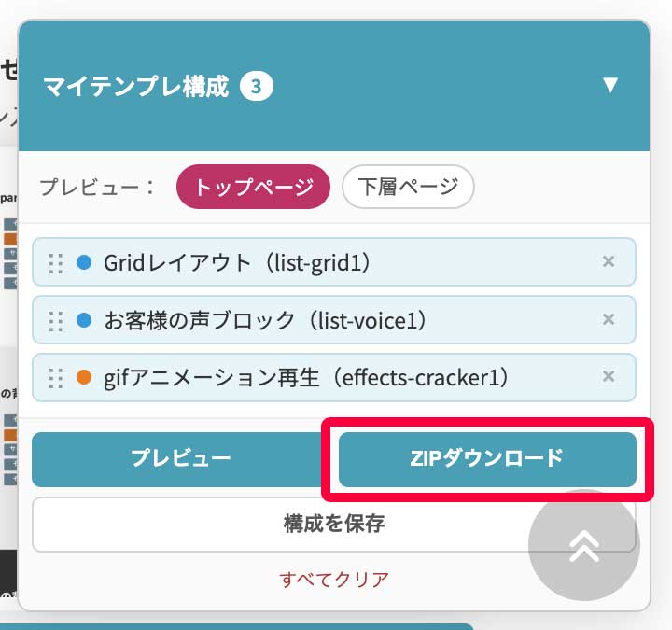672x630 pixels.
Task: Click the scroll-to-top double chevron button
Action: pos(583,547)
